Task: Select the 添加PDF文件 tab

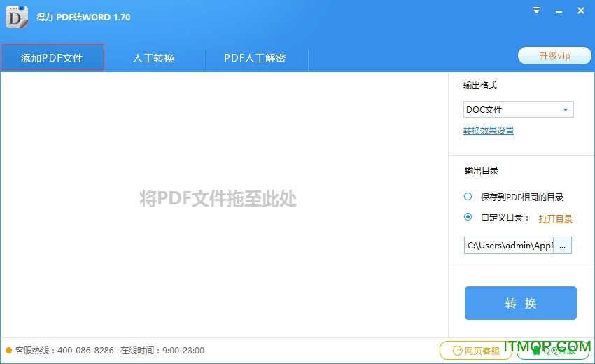Action: (x=52, y=57)
